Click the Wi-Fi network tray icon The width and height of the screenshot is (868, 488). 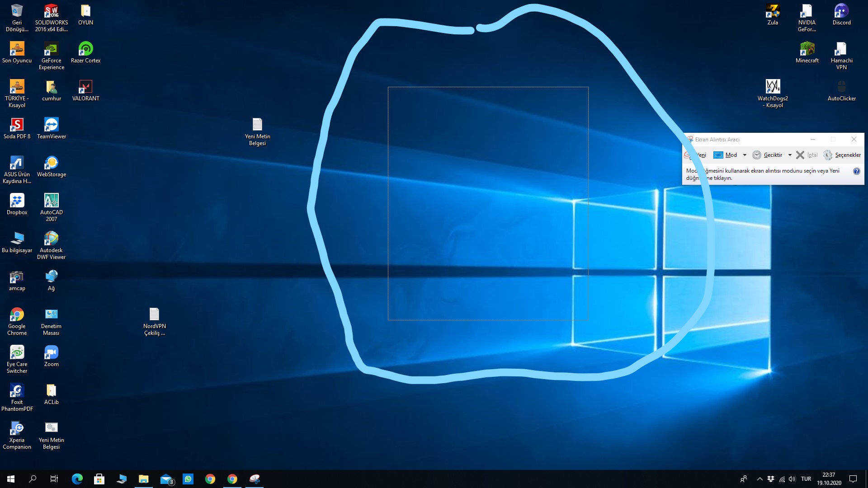click(782, 479)
